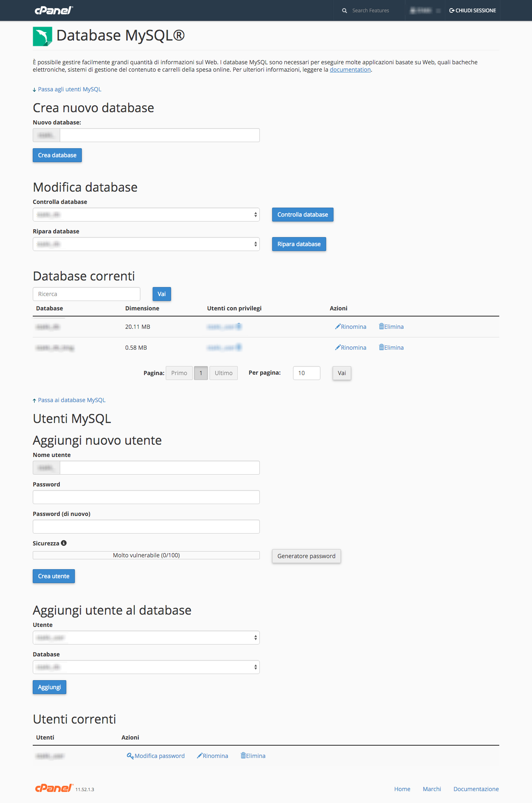Focus the Ricerca database search field

click(86, 294)
